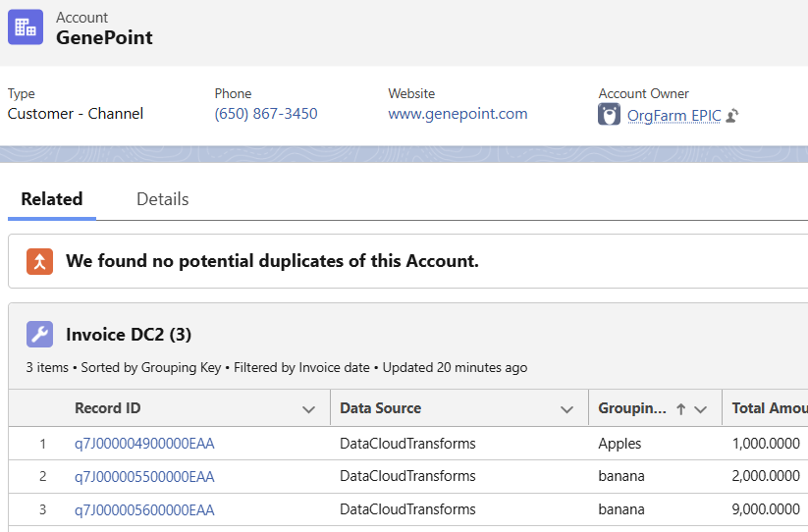Click the orange duplicate merge icon
Viewport: 808px width, 532px height.
[x=39, y=262]
